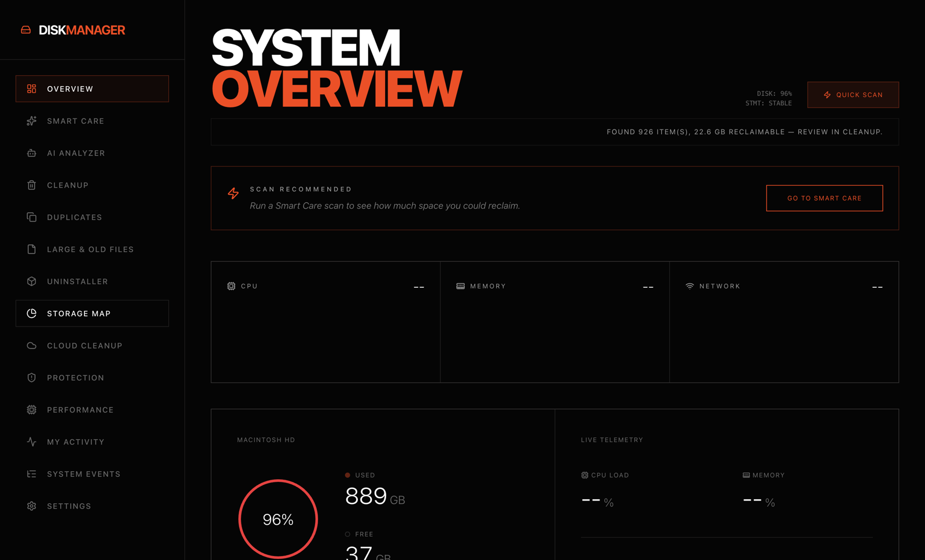The height and width of the screenshot is (560, 925).
Task: Open the Performance page
Action: coord(92,410)
